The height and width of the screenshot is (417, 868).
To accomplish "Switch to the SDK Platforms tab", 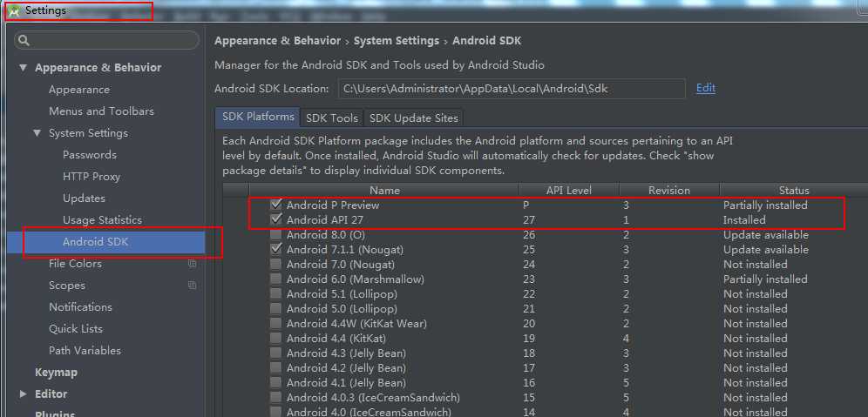I will (258, 118).
